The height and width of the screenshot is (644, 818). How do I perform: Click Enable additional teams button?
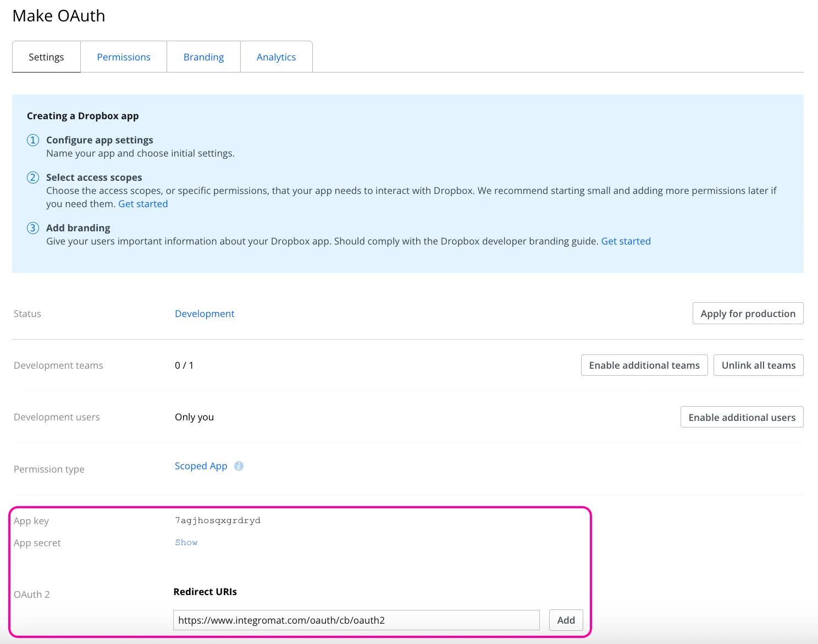tap(644, 365)
